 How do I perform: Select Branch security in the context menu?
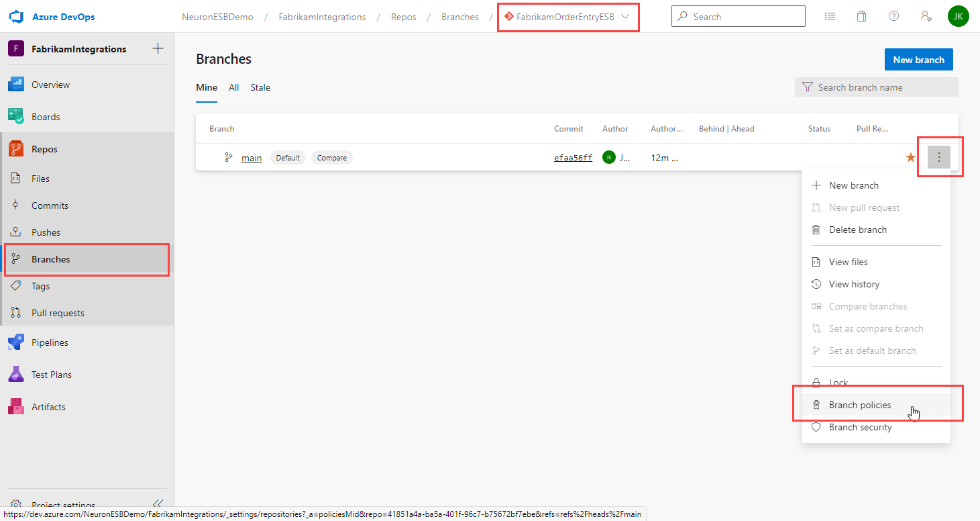point(876,427)
